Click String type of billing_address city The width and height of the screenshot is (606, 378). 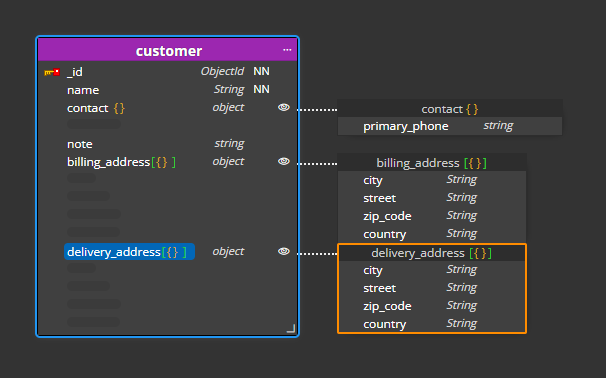(x=462, y=180)
